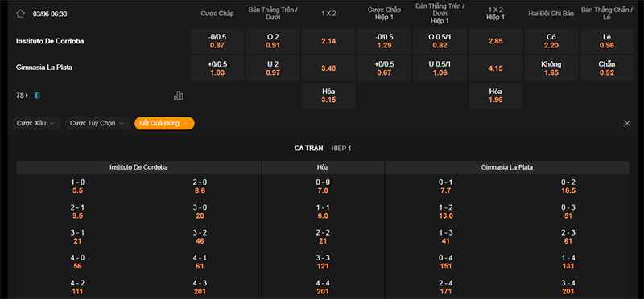
Task: Open Instituto De Cordoba team name
Action: (50, 41)
